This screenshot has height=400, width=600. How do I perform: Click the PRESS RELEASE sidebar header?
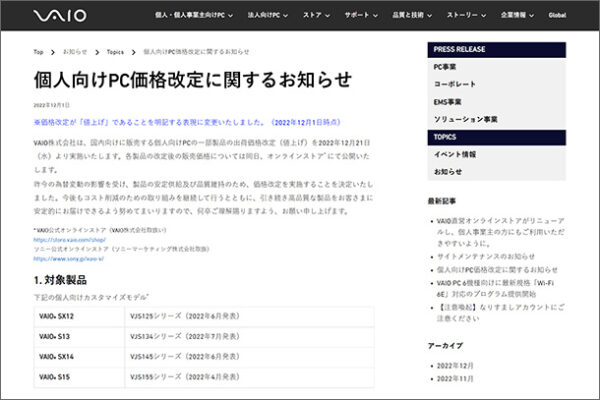pos(497,50)
